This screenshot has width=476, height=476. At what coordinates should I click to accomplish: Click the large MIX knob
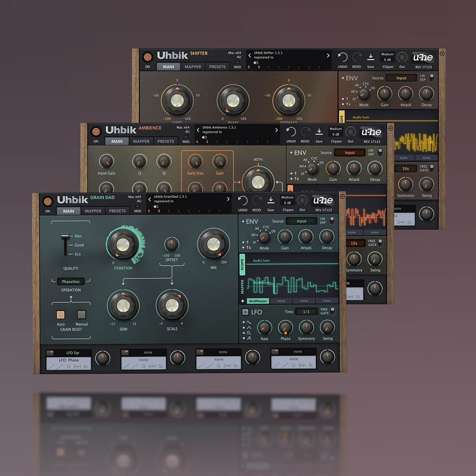(x=213, y=244)
